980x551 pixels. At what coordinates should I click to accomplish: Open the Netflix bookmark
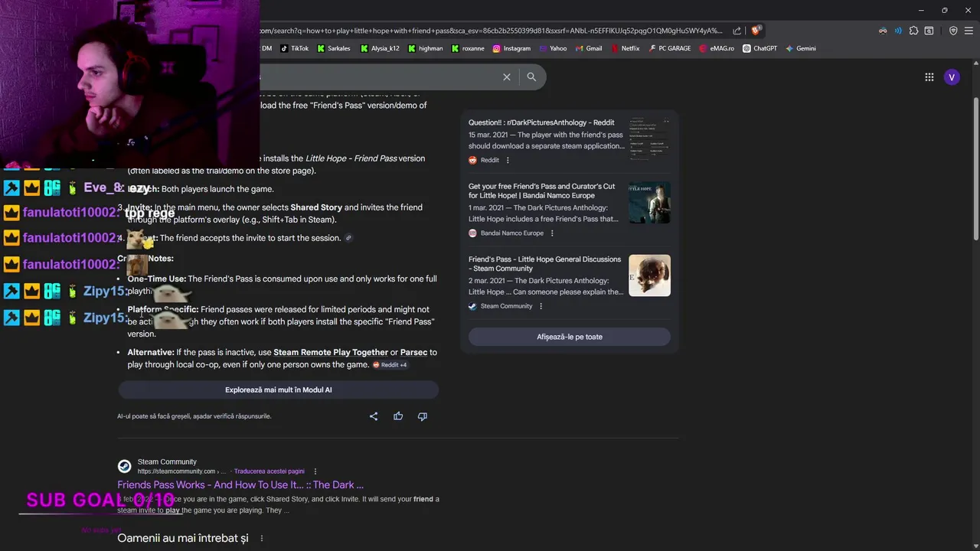[625, 48]
